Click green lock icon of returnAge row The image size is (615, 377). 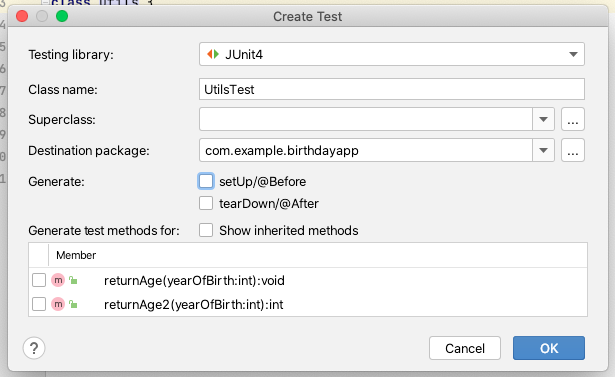(73, 280)
